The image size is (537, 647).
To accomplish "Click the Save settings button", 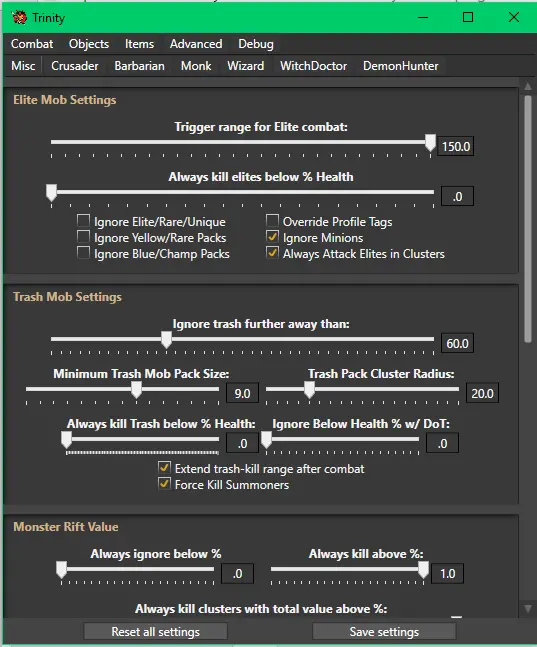I will 384,632.
